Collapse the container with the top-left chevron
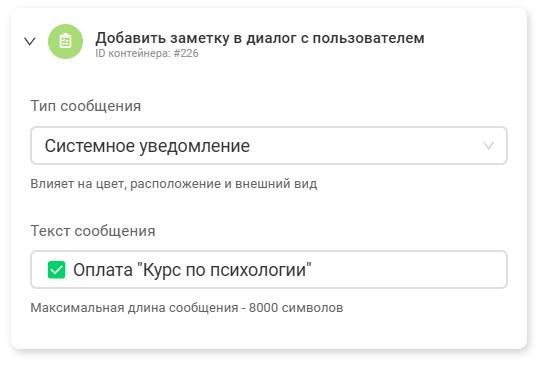 (30, 41)
